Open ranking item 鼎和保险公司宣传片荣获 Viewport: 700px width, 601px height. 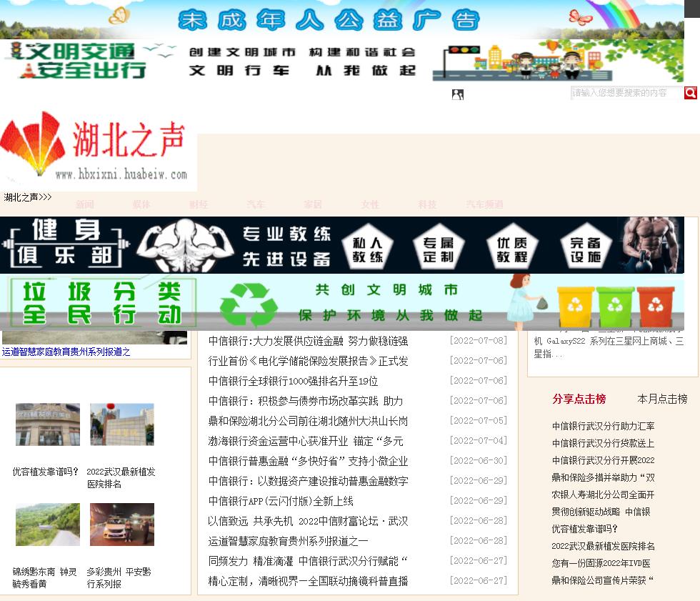click(x=603, y=580)
